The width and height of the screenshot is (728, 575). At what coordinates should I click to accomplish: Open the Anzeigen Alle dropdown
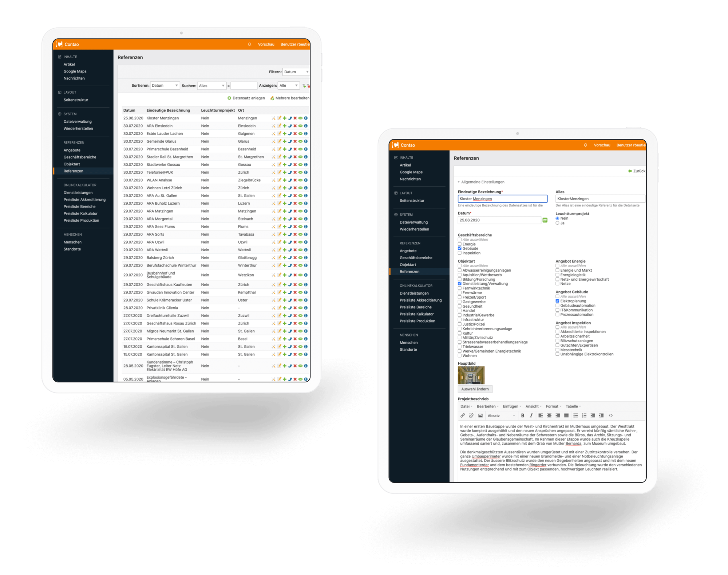(x=289, y=86)
